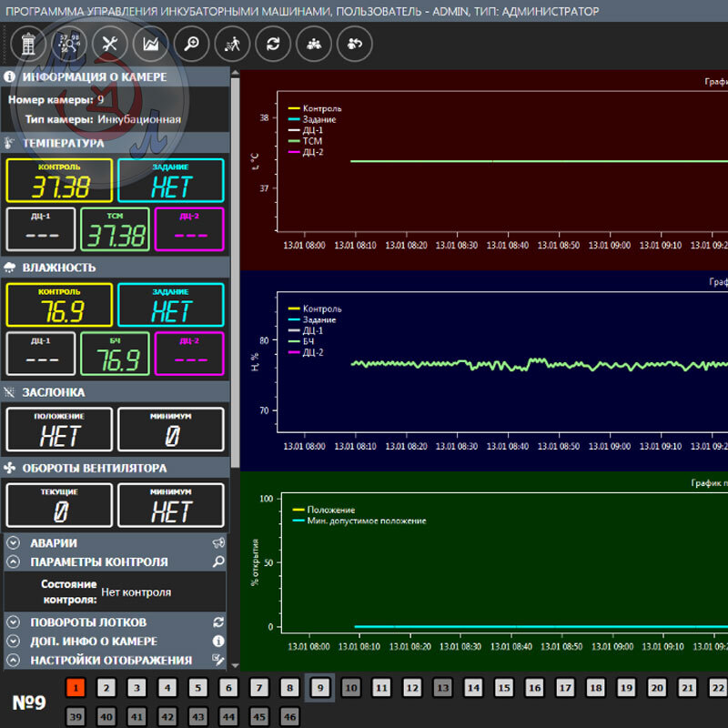Expand the ДОП. ИНФО О КАМЕРЕ section
The width and height of the screenshot is (728, 728).
pos(13,641)
